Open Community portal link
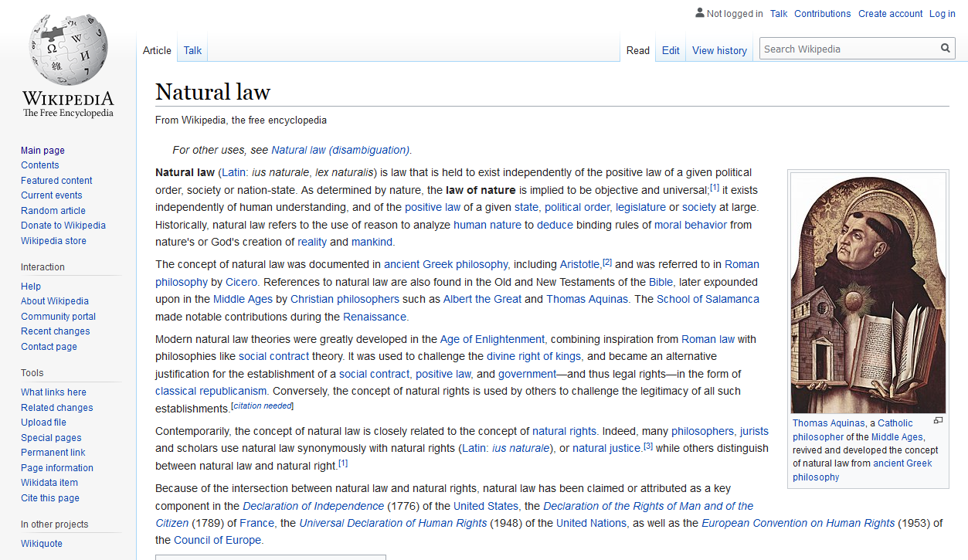Image resolution: width=968 pixels, height=560 pixels. coord(59,317)
